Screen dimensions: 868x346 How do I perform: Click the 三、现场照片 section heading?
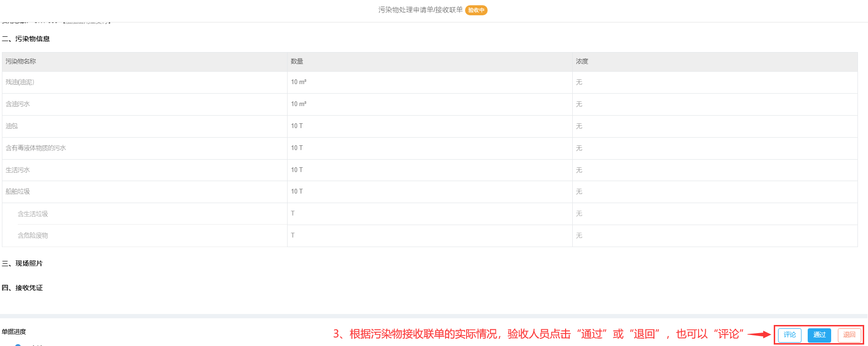22,263
